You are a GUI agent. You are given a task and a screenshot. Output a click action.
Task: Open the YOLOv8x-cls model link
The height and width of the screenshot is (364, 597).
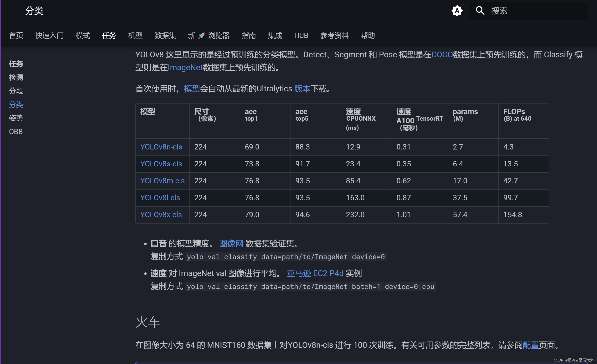[161, 215]
